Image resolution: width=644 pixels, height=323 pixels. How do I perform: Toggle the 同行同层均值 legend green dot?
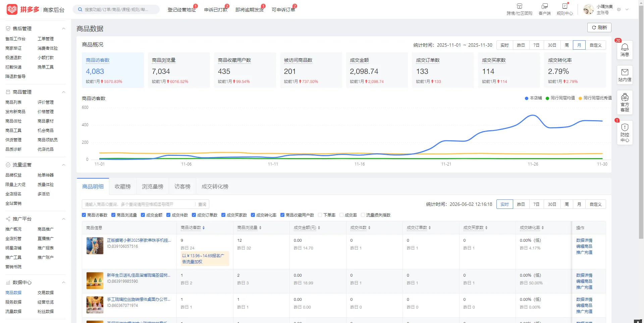pyautogui.click(x=547, y=98)
